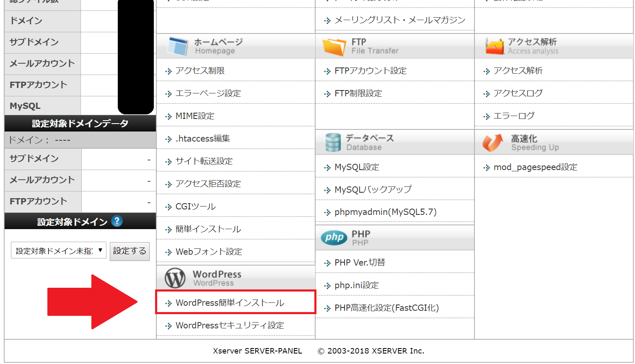The height and width of the screenshot is (364, 635).
Task: Open 簡単インストール link under Homepage
Action: coord(208,229)
